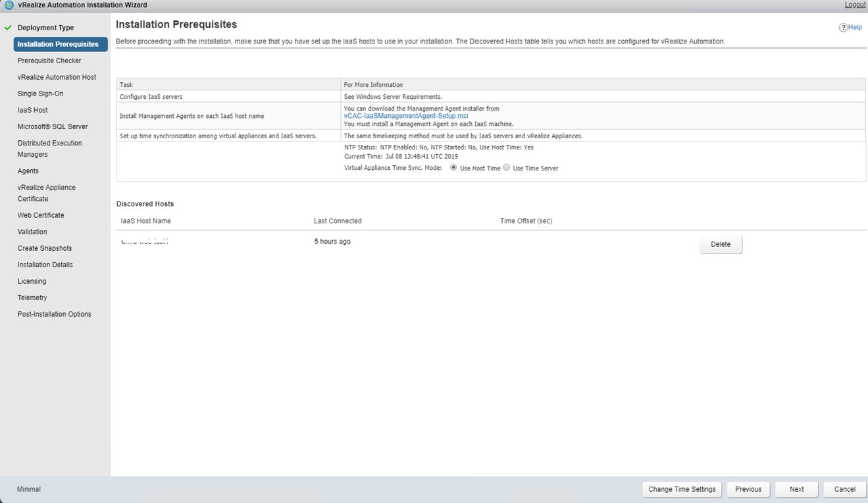Select the Use Time Server radio button
The width and height of the screenshot is (868, 503).
click(507, 168)
